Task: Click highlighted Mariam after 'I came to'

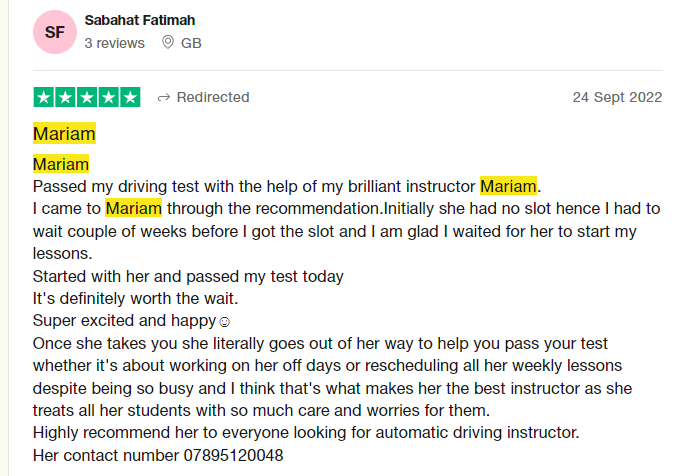Action: (x=133, y=208)
